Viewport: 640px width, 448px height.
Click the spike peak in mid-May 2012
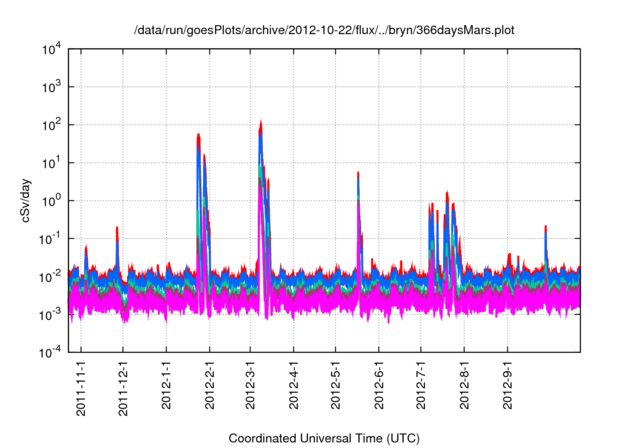358,174
